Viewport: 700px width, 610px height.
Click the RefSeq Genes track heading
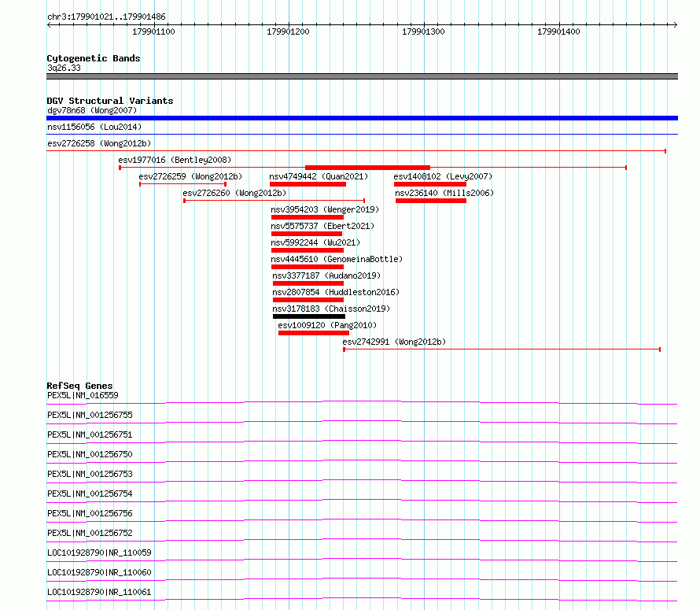click(x=79, y=386)
